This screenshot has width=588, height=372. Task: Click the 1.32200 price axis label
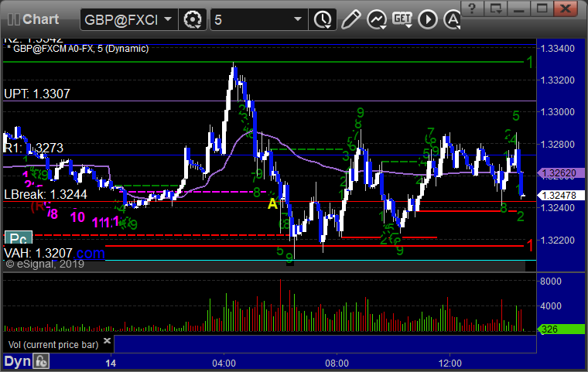[x=557, y=240]
